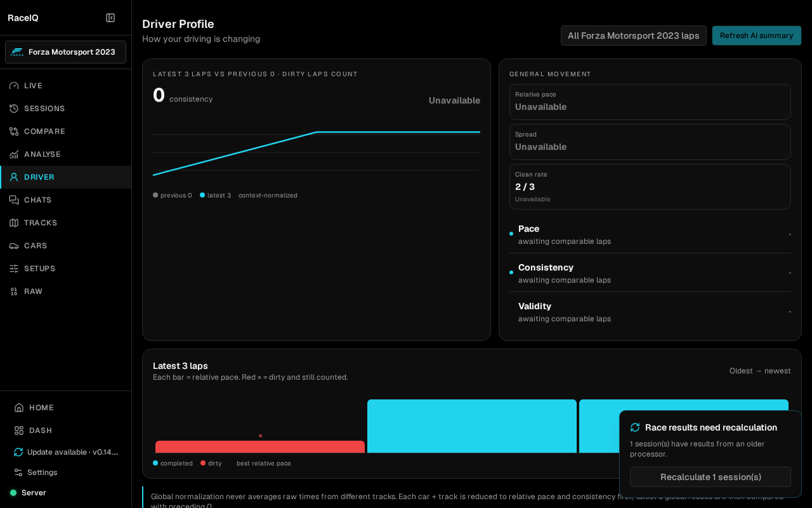Click the Forza logo icon

pos(17,52)
